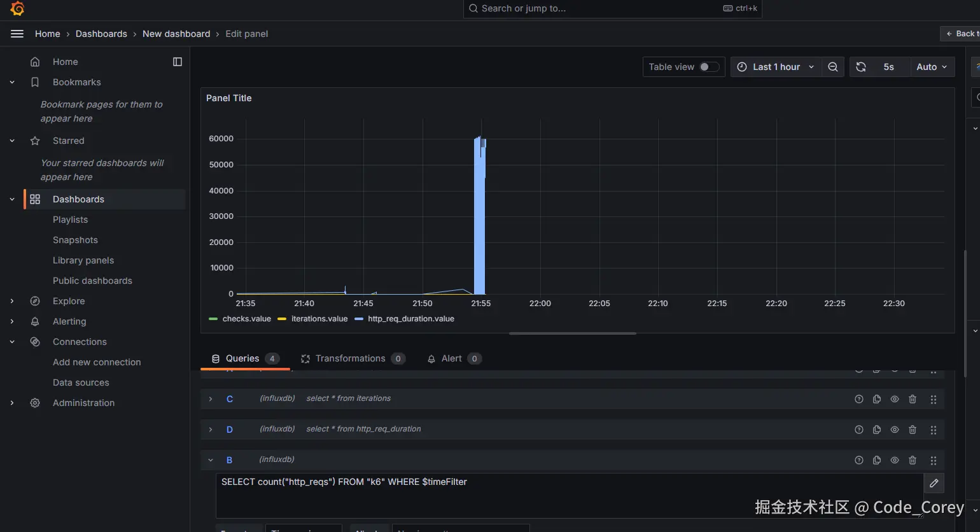Hide query C with eye icon
The height and width of the screenshot is (532, 980).
pos(895,399)
